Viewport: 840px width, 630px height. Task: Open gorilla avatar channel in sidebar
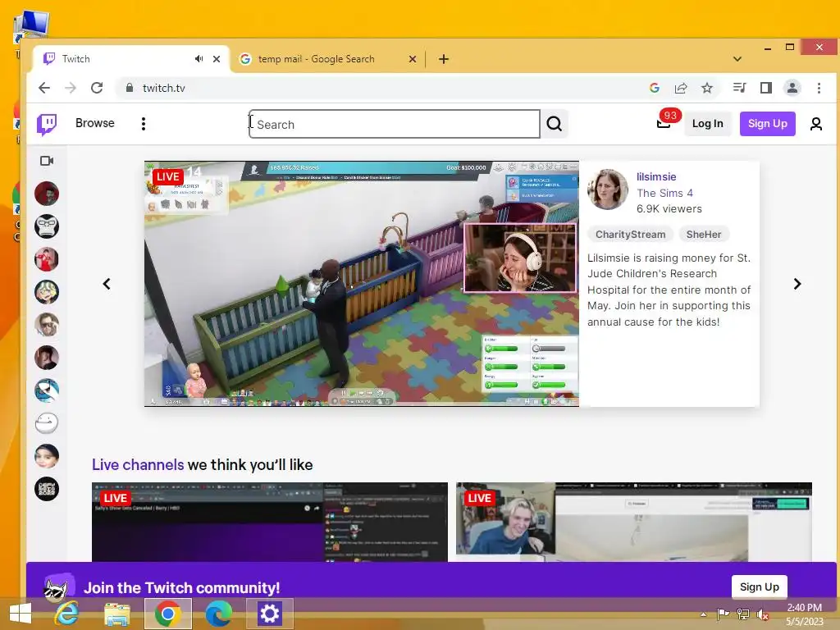tap(47, 226)
